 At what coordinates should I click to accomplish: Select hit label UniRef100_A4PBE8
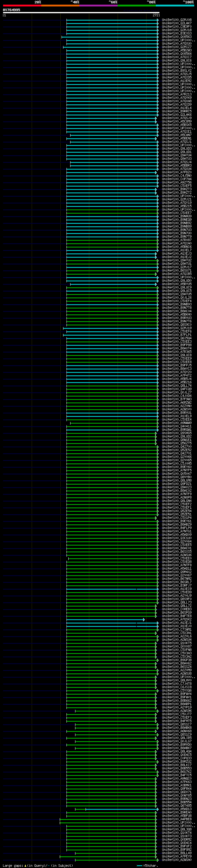[x=177, y=819]
